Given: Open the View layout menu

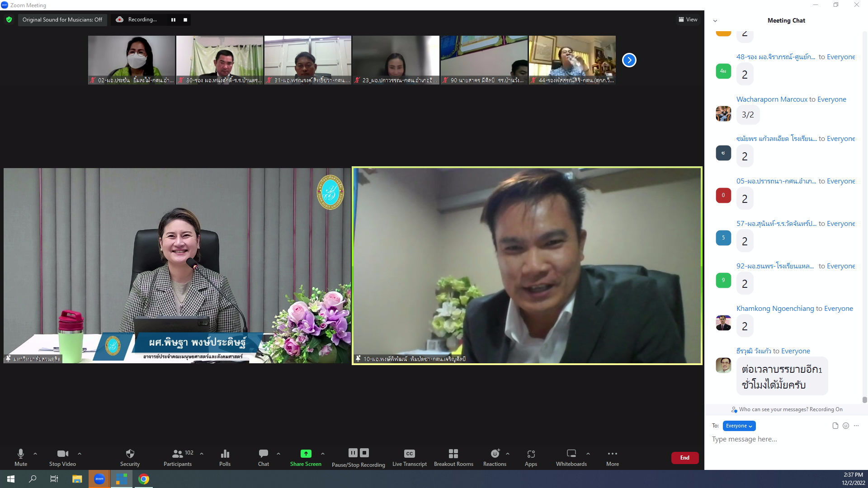Looking at the screenshot, I should (x=688, y=19).
